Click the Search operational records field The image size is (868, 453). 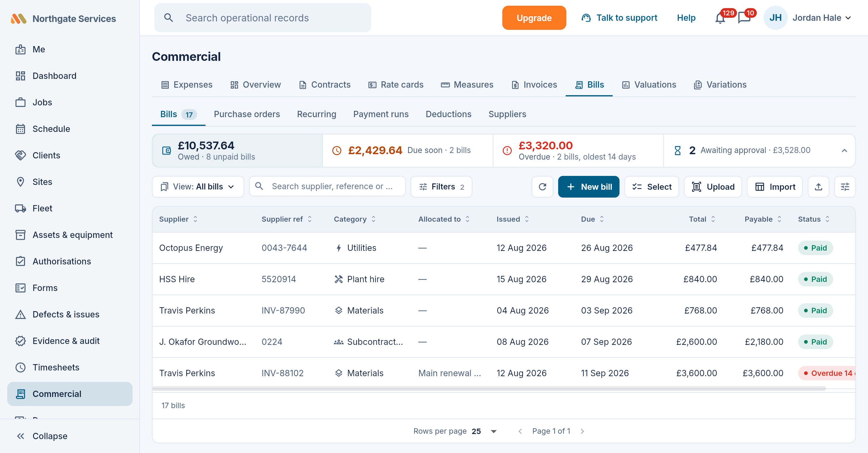coord(263,18)
